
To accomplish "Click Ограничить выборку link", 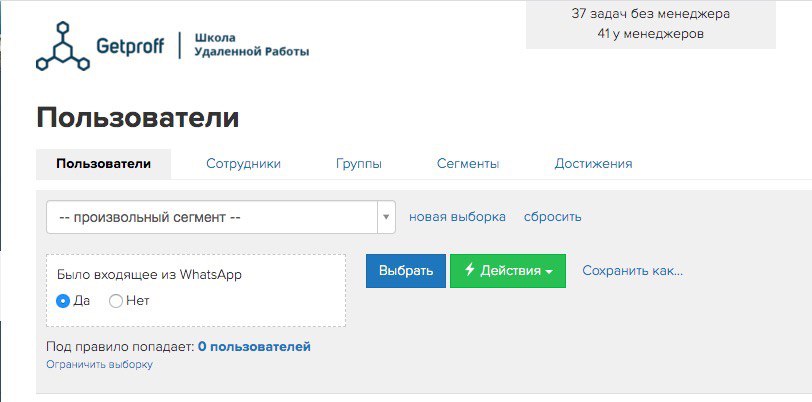I will point(99,365).
